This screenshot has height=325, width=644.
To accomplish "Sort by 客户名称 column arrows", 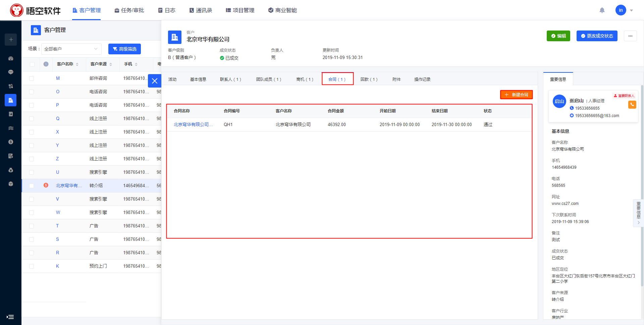I will tap(77, 64).
